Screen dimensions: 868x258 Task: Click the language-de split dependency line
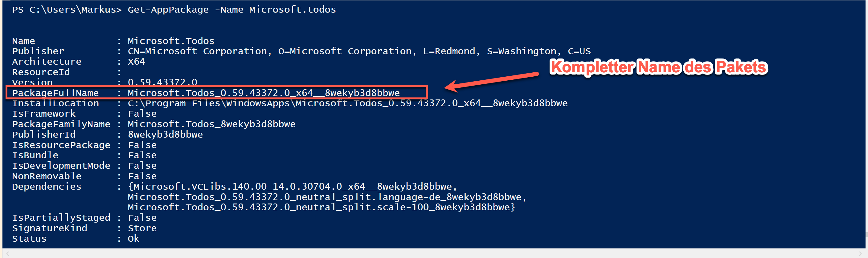point(327,197)
